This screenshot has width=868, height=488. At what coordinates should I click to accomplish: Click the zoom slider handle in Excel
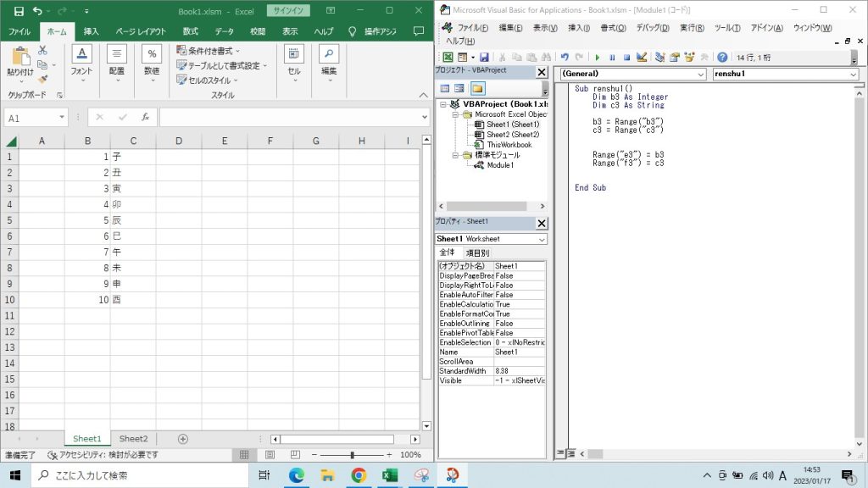(x=353, y=455)
